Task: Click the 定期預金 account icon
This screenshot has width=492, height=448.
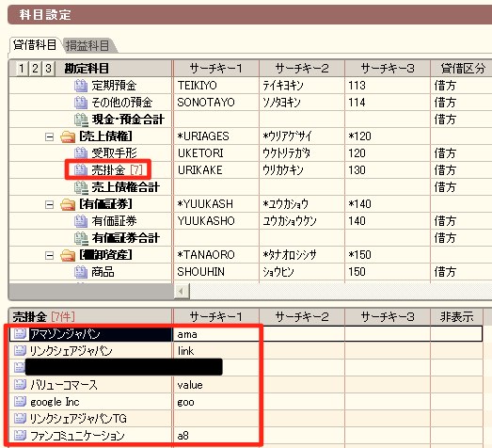Action: [x=81, y=86]
